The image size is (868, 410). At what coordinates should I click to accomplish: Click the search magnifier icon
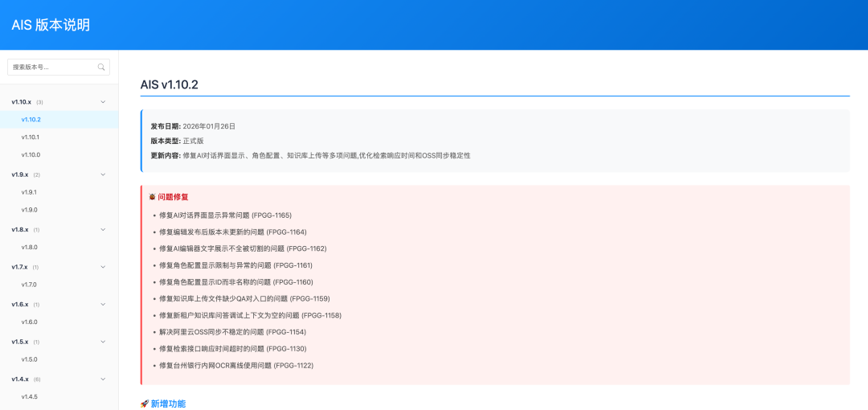click(101, 68)
